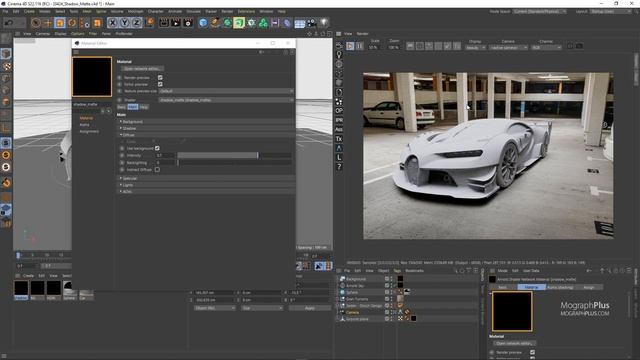Click the Tx icon in IPR sidebar
Screen dimensions: 640x360
(x=339, y=139)
